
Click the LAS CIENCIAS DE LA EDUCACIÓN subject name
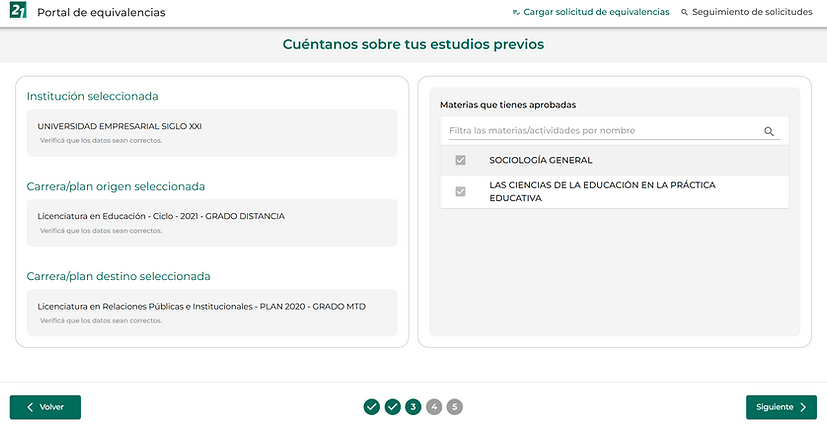[x=602, y=192]
